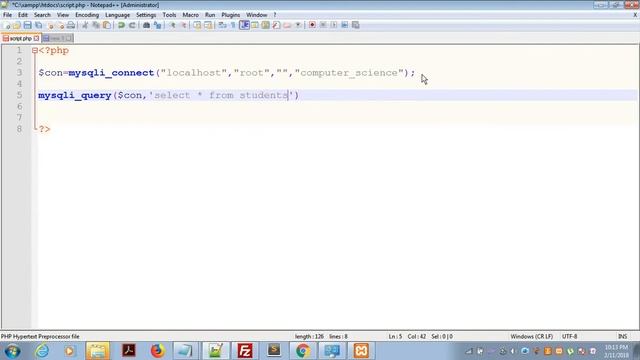Open the Plugins menu
640x360 pixels.
point(231,15)
